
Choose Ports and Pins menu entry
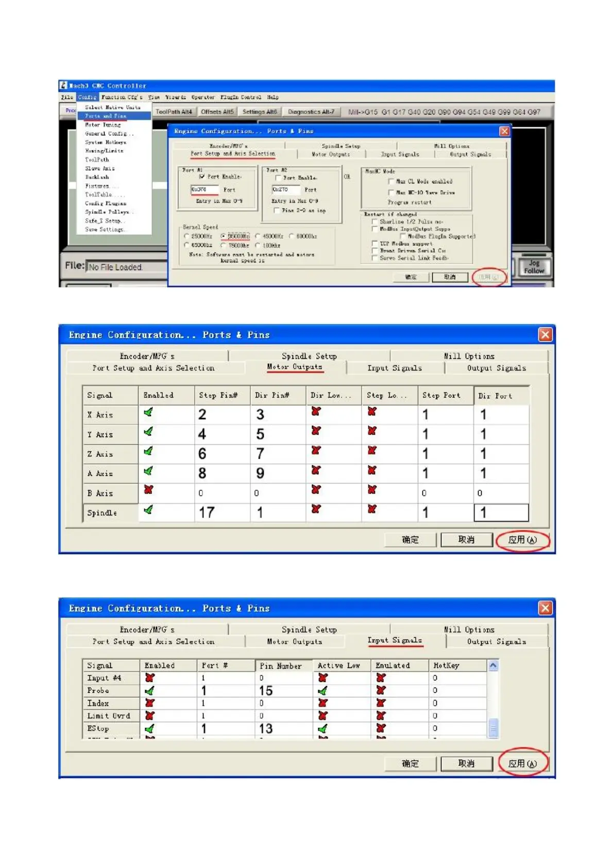pos(114,116)
